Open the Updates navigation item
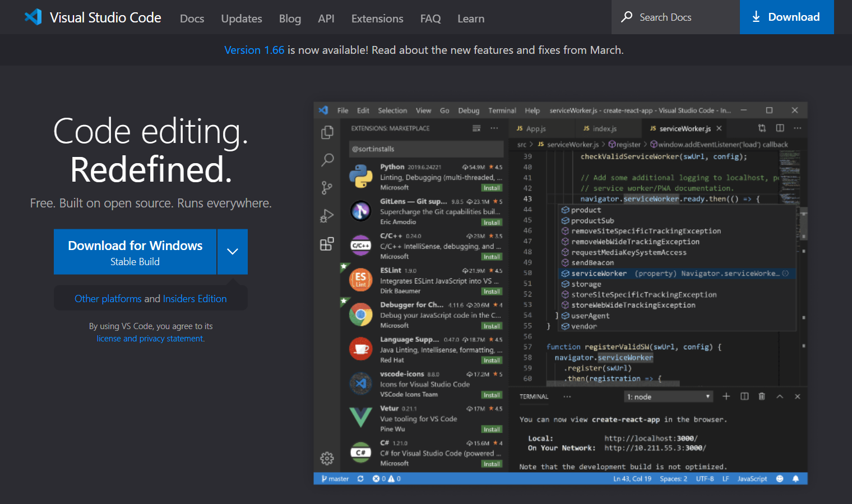852x504 pixels. [x=242, y=19]
